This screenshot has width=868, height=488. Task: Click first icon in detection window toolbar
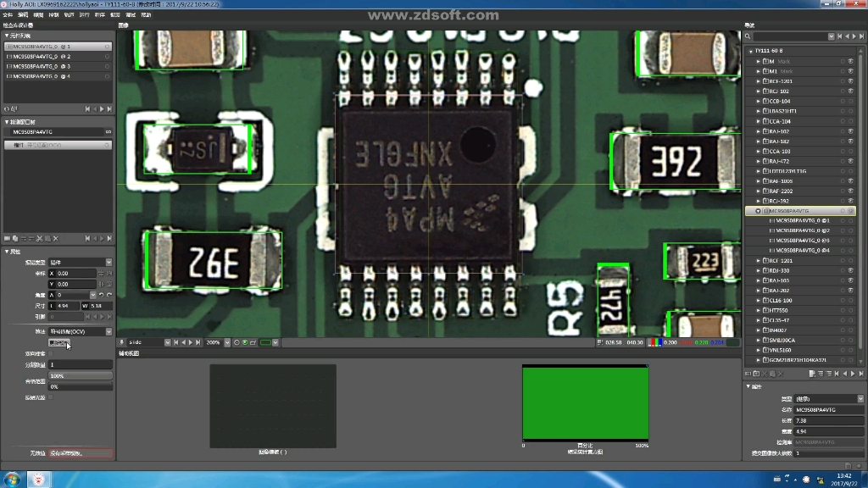7,238
